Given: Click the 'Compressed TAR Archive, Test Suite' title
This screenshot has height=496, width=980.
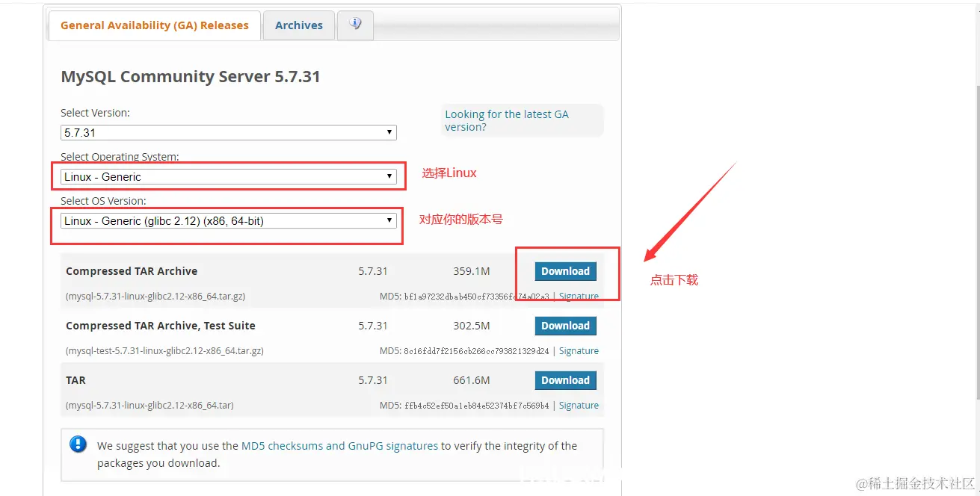Looking at the screenshot, I should (161, 326).
